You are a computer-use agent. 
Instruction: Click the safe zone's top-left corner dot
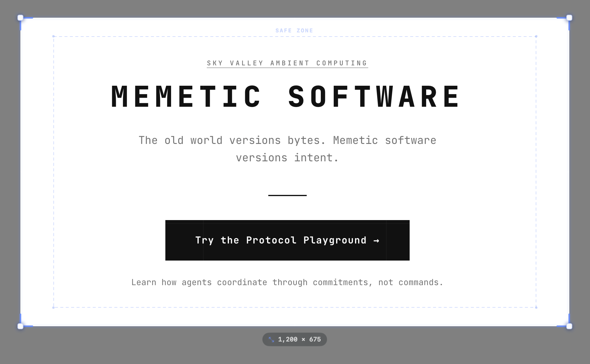[53, 36]
